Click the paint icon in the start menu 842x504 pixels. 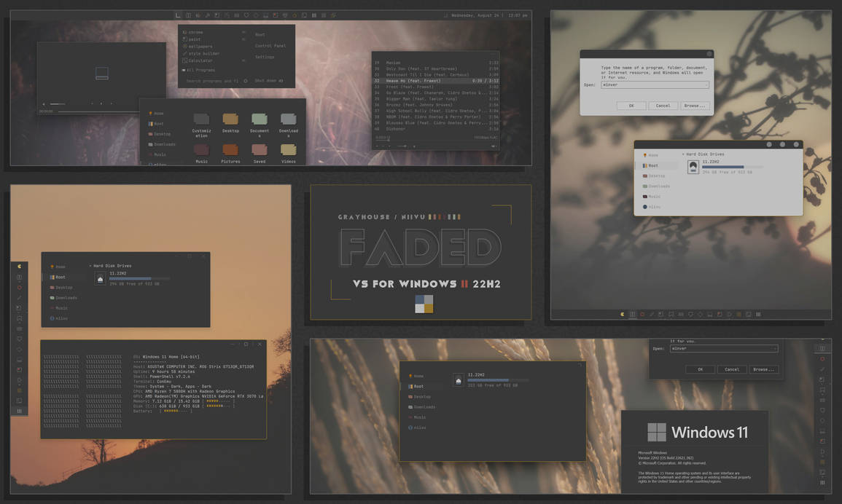[184, 39]
